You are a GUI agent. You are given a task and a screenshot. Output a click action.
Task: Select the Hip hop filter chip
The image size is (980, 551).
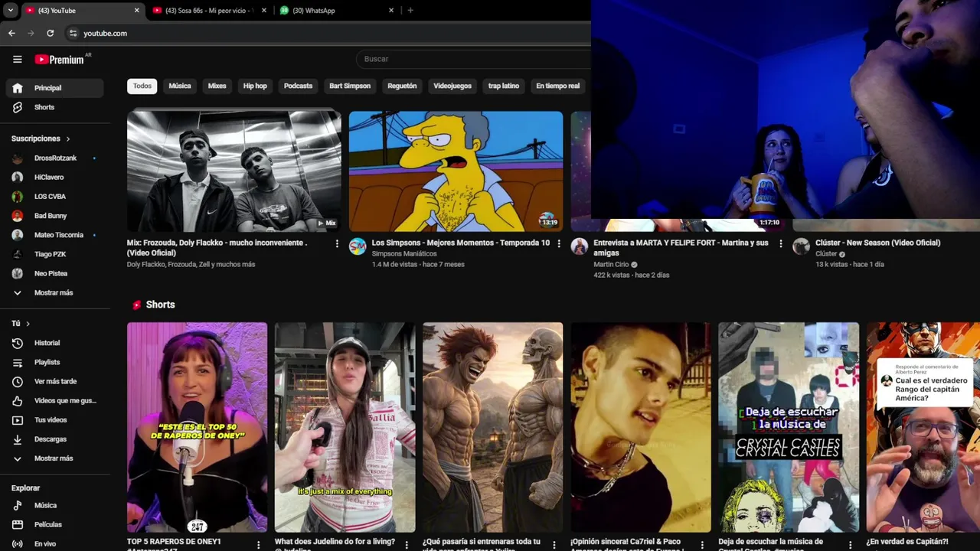click(255, 86)
